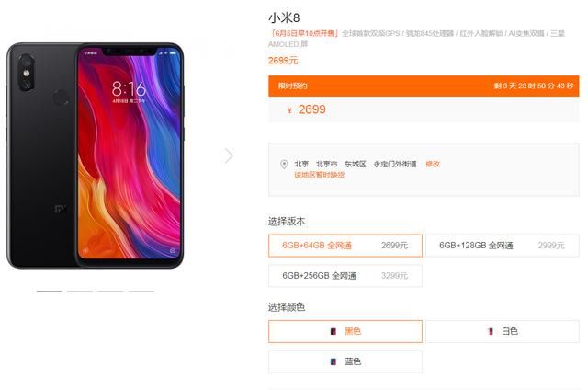Switch to the third image indicator
The image size is (588, 390).
coord(110,291)
